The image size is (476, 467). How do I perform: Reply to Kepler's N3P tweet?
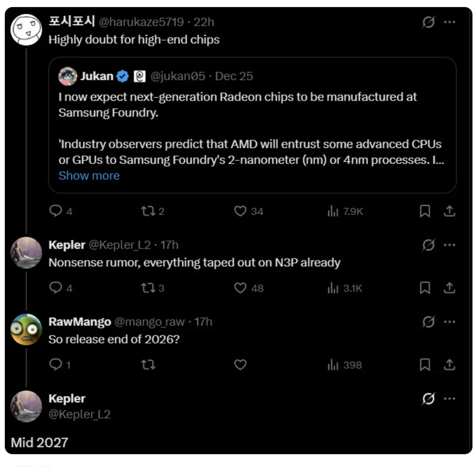(56, 288)
